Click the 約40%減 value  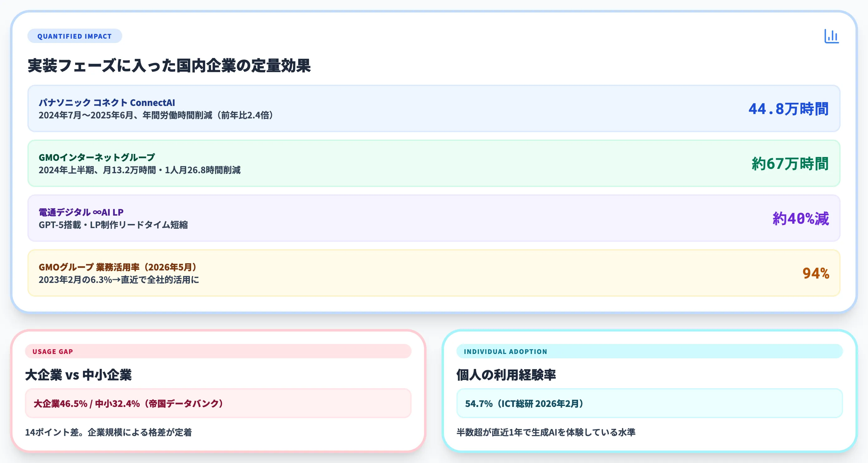coord(801,218)
